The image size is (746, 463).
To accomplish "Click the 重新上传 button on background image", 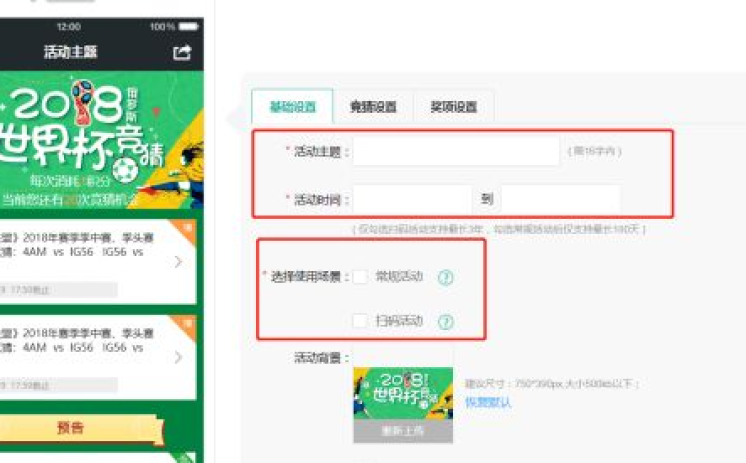I will (x=403, y=431).
